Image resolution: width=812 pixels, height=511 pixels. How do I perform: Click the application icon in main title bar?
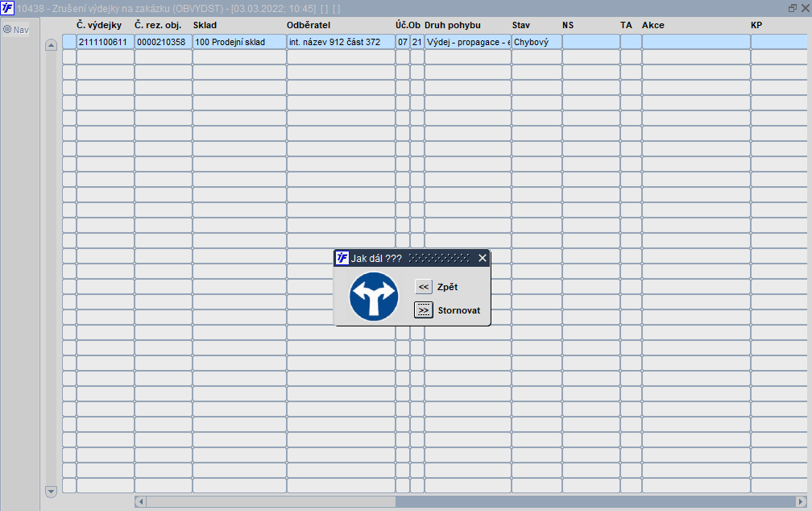(7, 8)
